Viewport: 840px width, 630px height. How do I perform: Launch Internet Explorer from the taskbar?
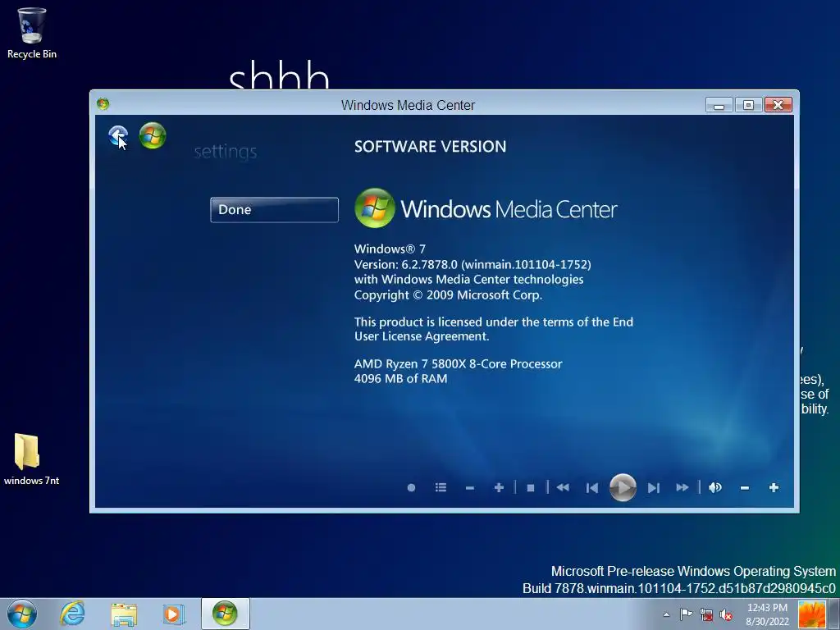(73, 614)
